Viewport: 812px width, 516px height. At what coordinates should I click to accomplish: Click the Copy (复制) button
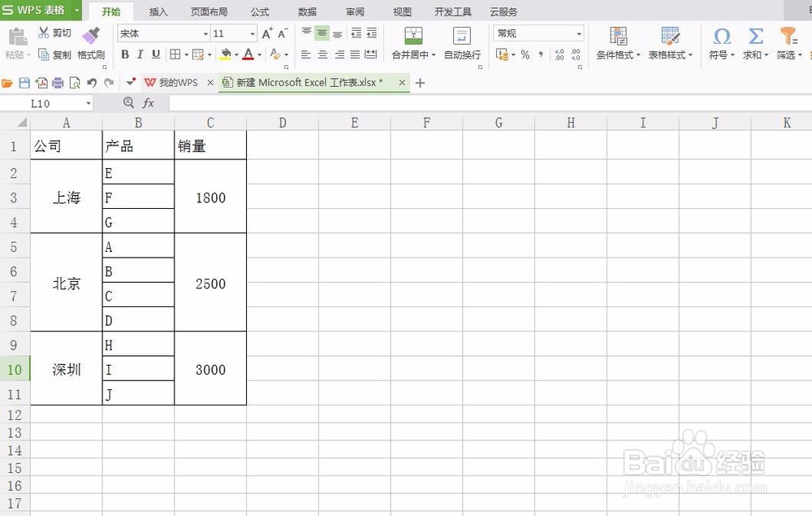(54, 54)
